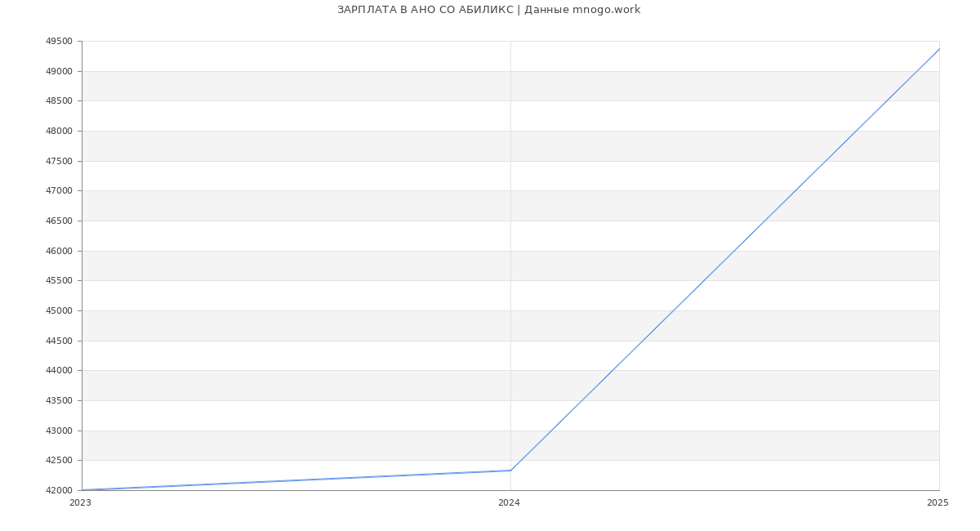Select the 2025 end point of the line
The height and width of the screenshot is (531, 980).
click(938, 49)
